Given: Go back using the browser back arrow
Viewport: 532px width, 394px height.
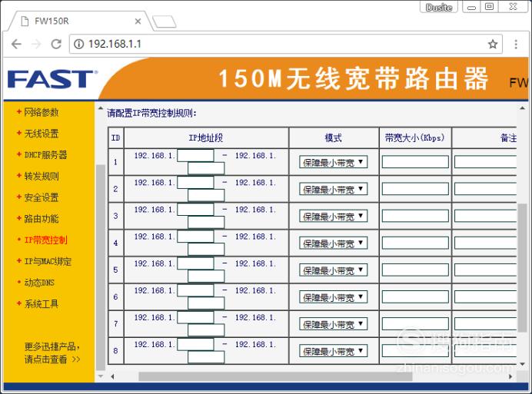Looking at the screenshot, I should [16, 44].
